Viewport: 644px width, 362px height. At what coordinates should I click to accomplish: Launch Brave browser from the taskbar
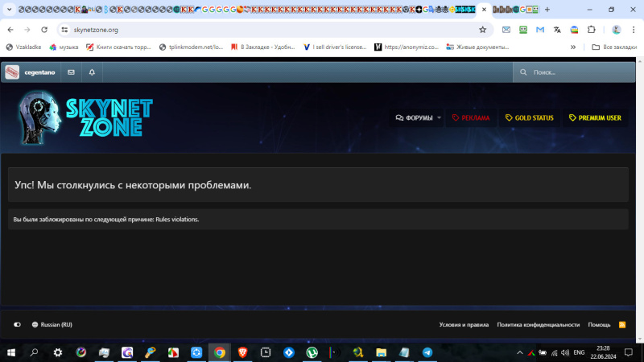coord(243,352)
